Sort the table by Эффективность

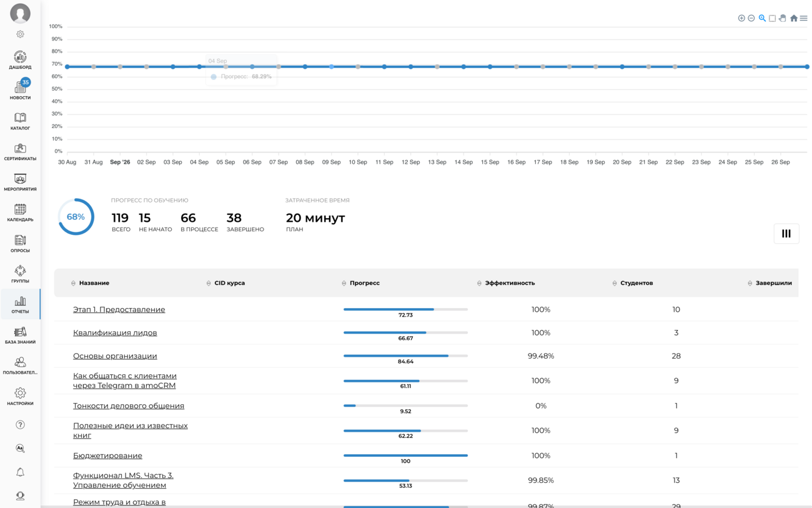[x=506, y=283]
